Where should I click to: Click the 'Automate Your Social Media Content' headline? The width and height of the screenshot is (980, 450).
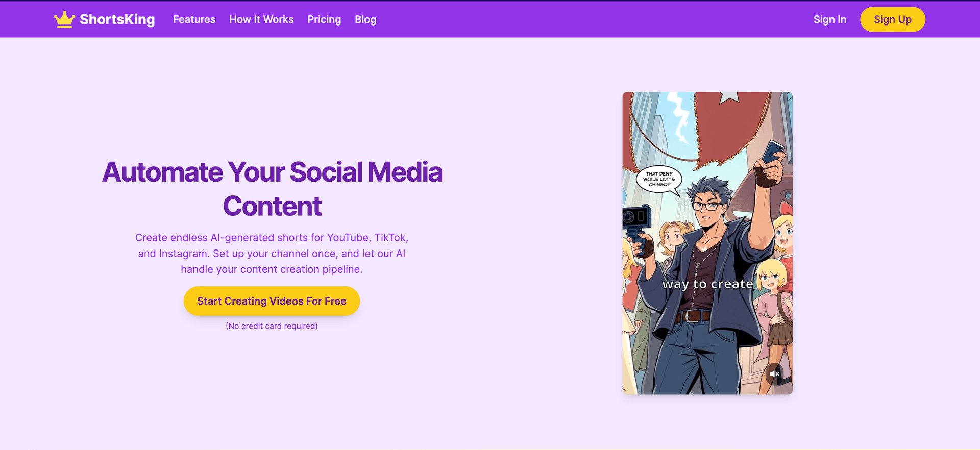[272, 189]
